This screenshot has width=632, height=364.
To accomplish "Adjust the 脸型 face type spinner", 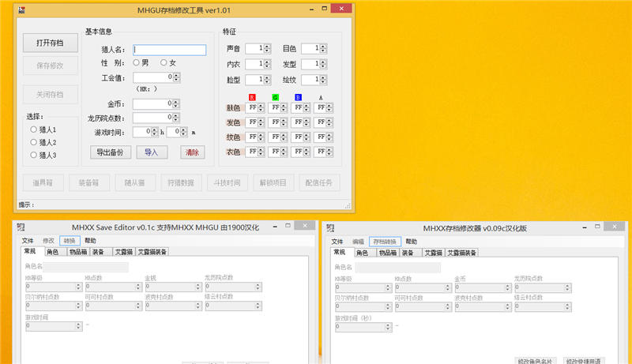I will (x=267, y=80).
